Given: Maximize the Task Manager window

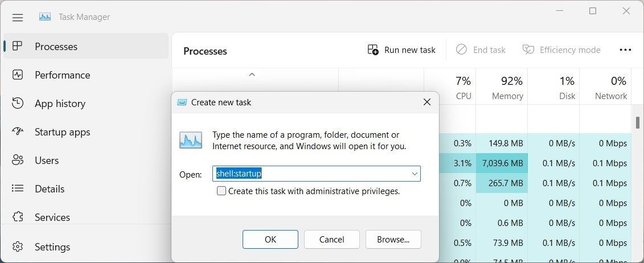Looking at the screenshot, I should point(593,11).
